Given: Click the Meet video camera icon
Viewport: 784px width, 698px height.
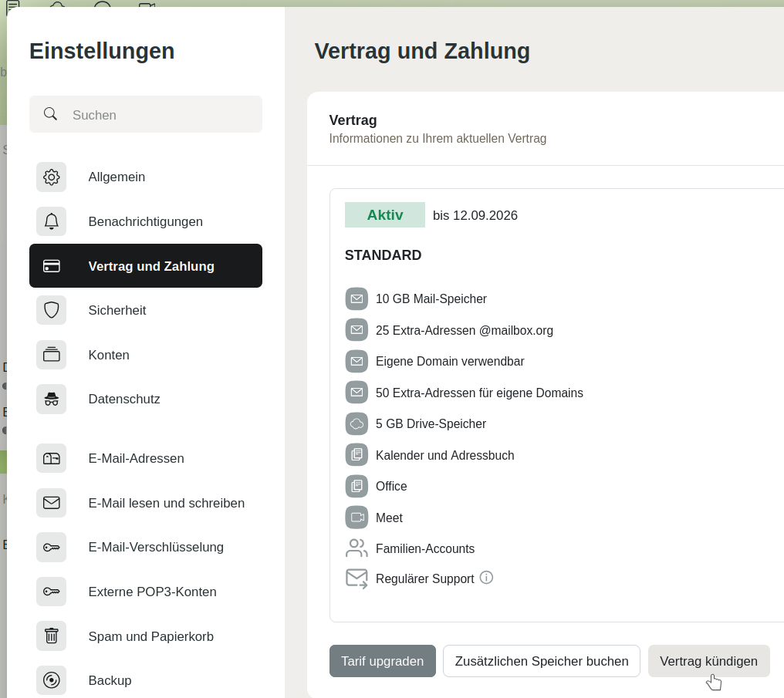Looking at the screenshot, I should click(357, 518).
